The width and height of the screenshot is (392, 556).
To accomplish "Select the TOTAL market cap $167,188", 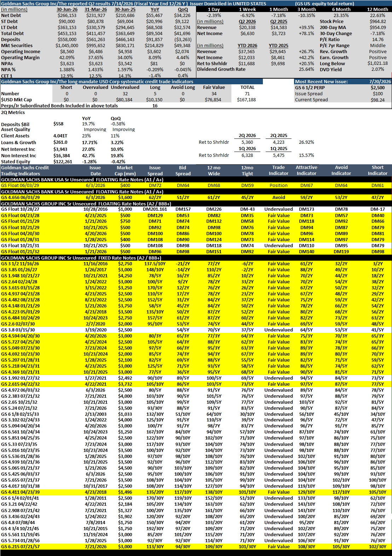I will pyautogui.click(x=247, y=100).
